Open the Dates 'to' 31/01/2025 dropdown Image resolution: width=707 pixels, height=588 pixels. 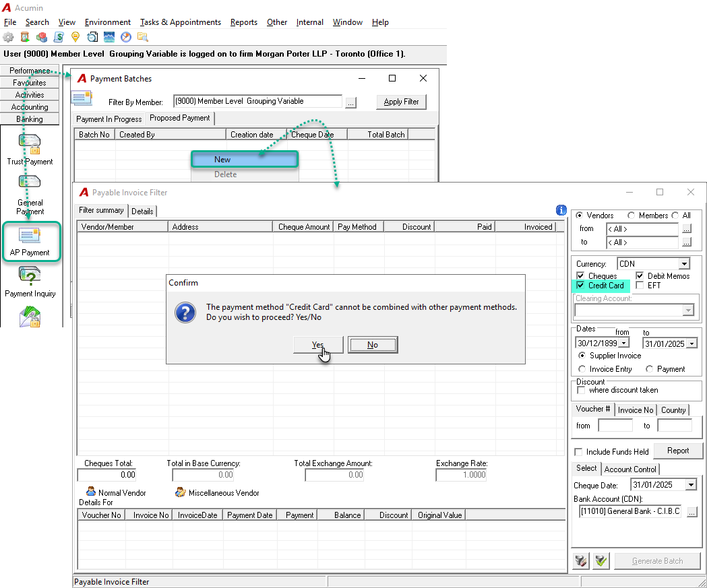click(692, 344)
